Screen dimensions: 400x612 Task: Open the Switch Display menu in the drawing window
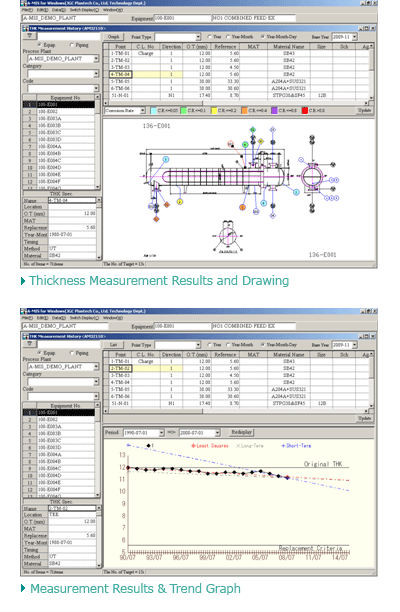(84, 10)
